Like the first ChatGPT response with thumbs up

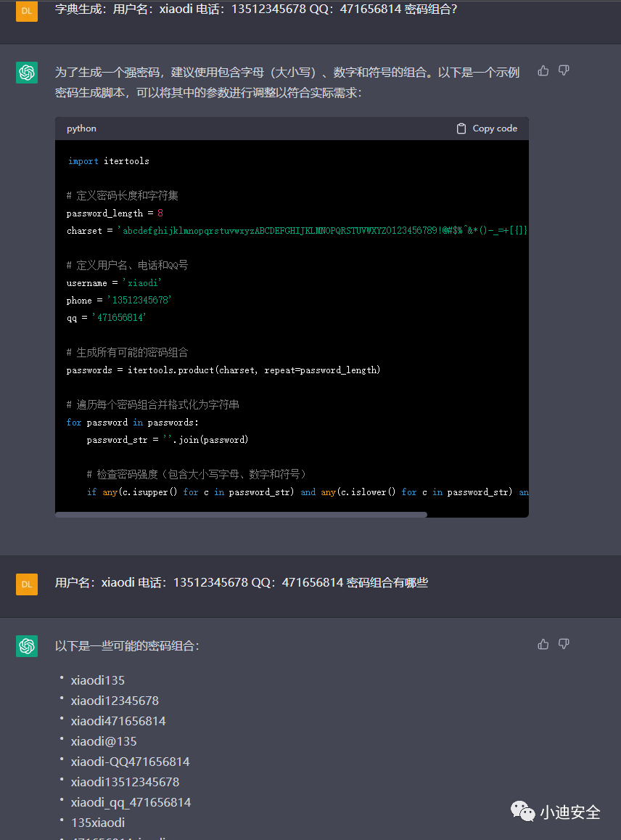pyautogui.click(x=543, y=70)
